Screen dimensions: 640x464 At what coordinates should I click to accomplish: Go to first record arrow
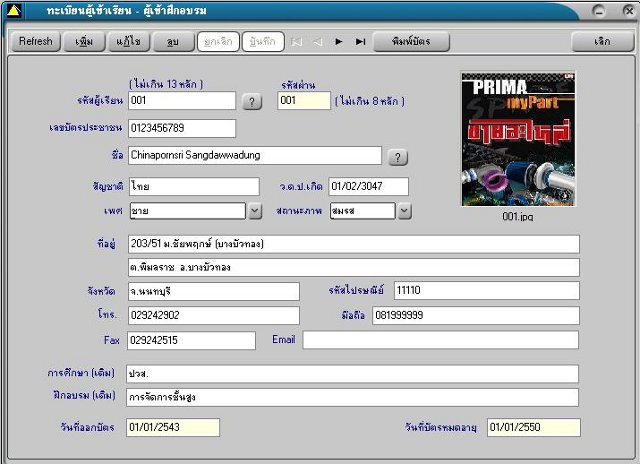pos(297,42)
